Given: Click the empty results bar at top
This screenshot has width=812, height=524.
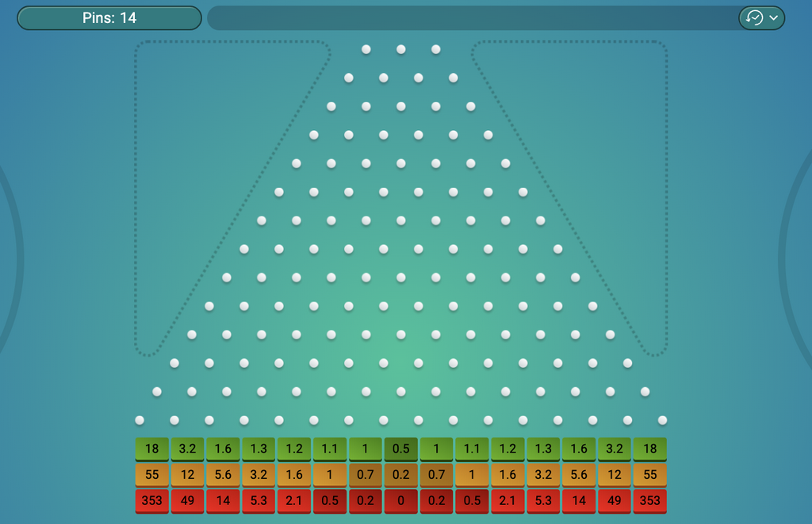Looking at the screenshot, I should point(472,17).
